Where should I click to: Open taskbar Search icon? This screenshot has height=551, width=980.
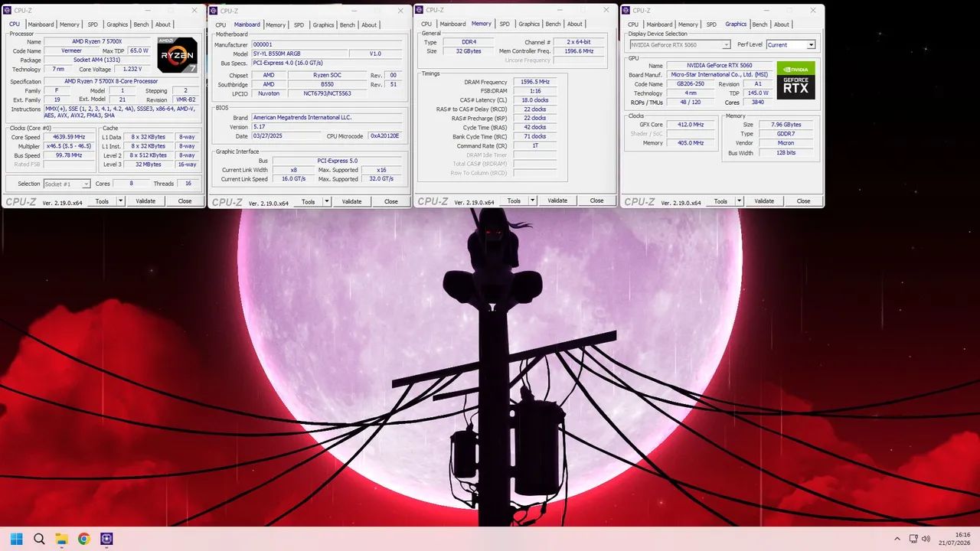click(x=39, y=539)
